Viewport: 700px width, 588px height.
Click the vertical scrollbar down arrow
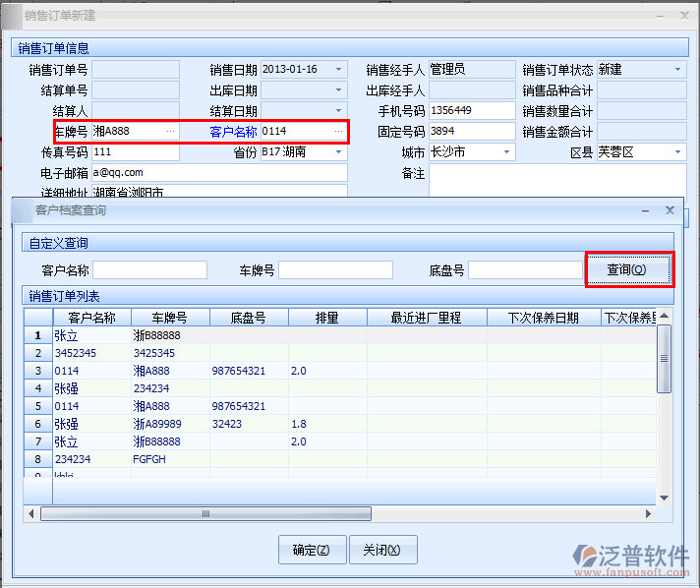tap(664, 498)
